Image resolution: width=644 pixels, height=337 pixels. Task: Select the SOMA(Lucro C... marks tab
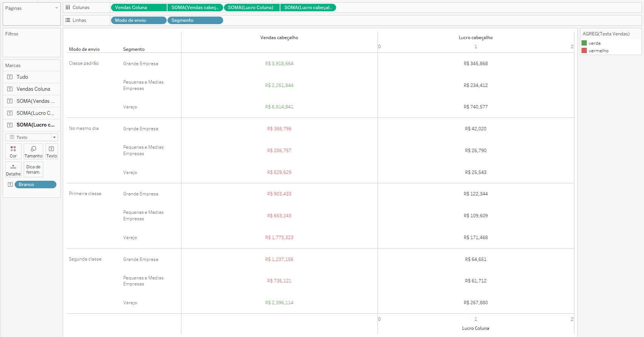pos(32,113)
